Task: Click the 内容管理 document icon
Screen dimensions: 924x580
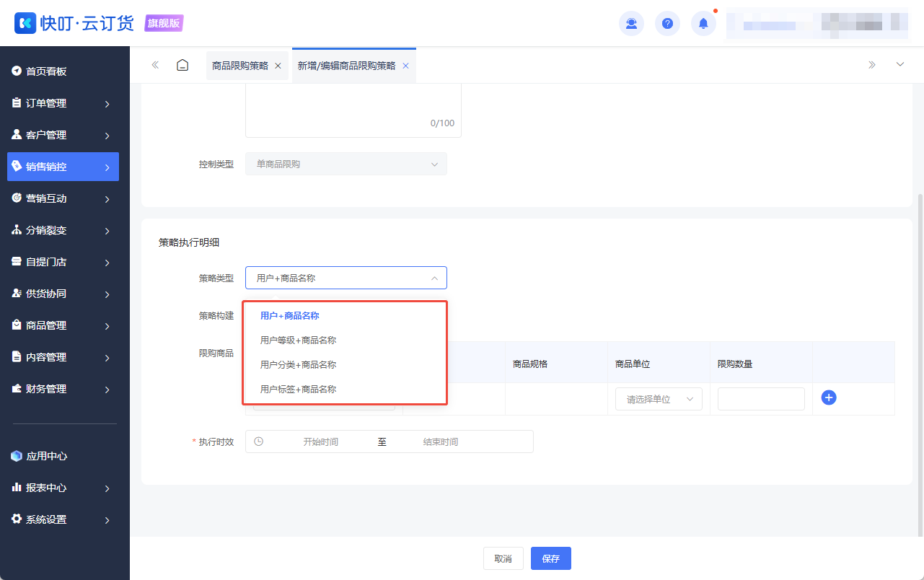Action: (17, 357)
